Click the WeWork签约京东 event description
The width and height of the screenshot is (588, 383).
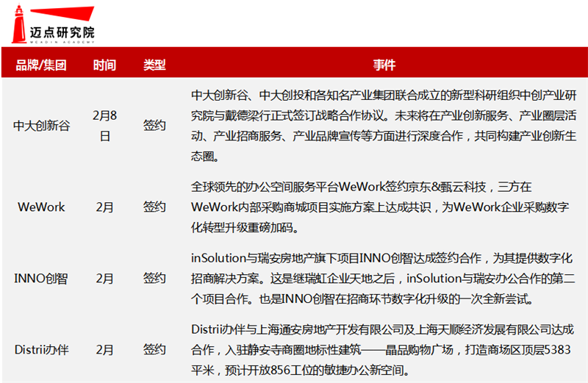pos(380,207)
